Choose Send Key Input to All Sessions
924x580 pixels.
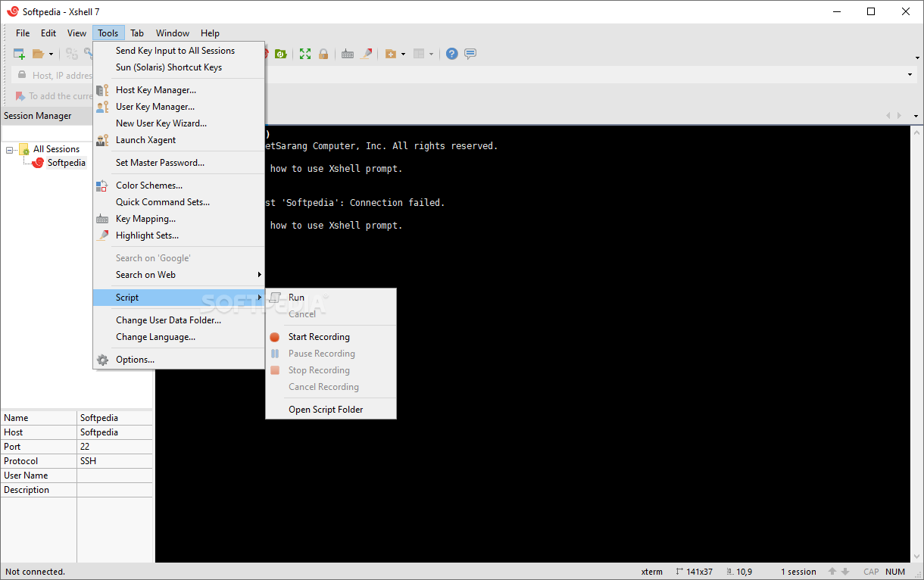[179, 51]
